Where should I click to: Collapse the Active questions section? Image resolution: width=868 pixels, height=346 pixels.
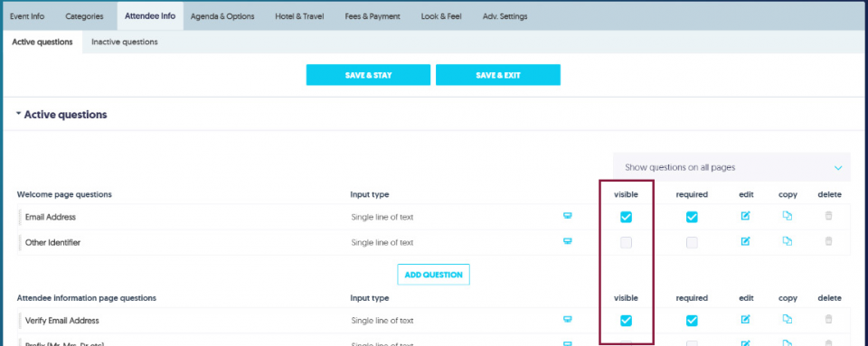(x=19, y=114)
